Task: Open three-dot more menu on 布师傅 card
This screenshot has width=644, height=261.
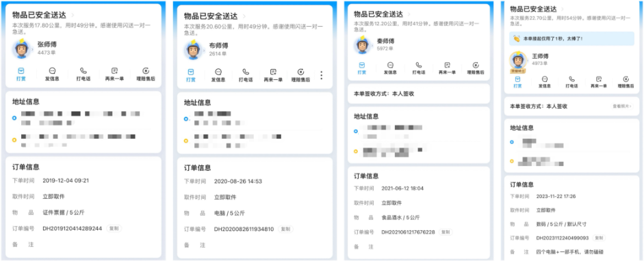Action: (x=321, y=75)
